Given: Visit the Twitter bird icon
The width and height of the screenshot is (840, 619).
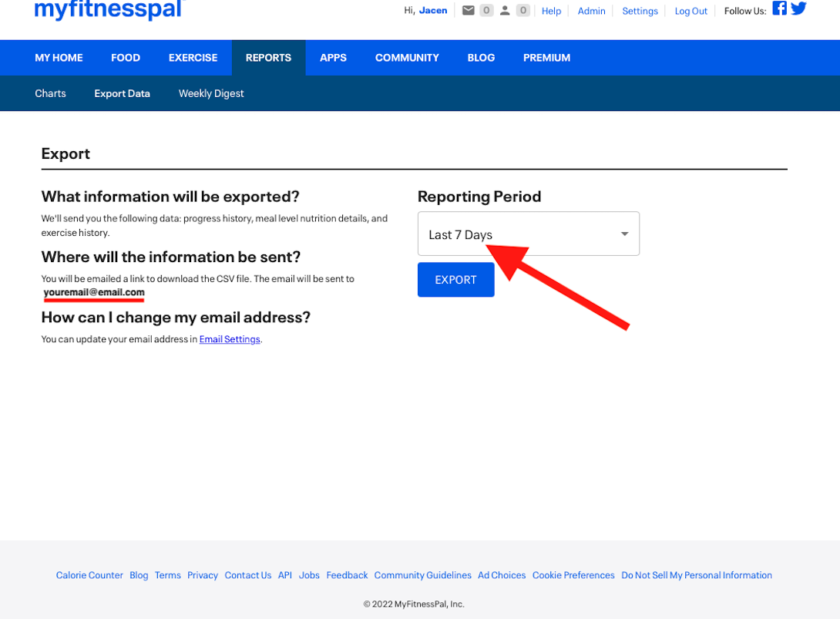Looking at the screenshot, I should tap(798, 8).
